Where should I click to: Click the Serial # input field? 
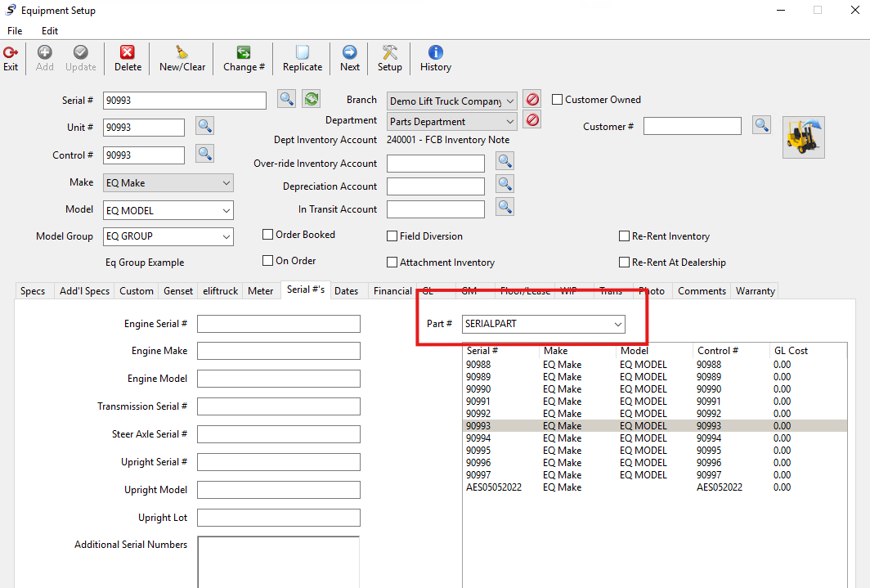pos(185,101)
